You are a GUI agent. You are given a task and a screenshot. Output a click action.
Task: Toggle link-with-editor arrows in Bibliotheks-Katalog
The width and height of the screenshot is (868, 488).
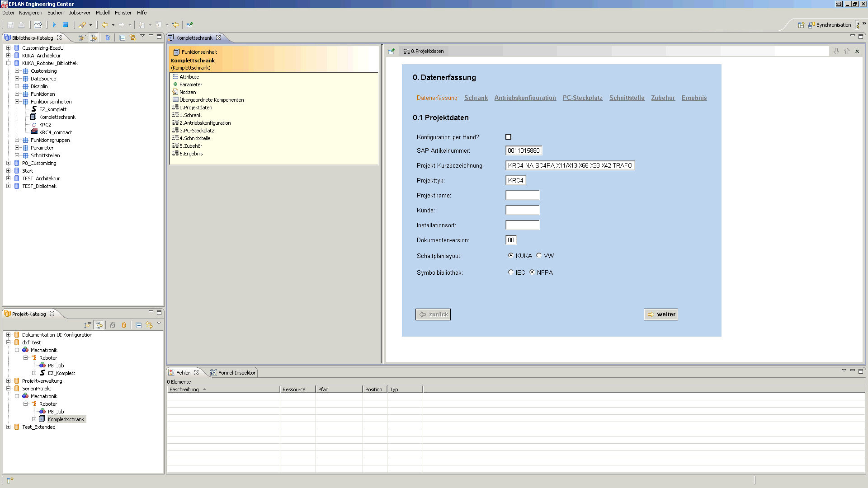coord(133,38)
